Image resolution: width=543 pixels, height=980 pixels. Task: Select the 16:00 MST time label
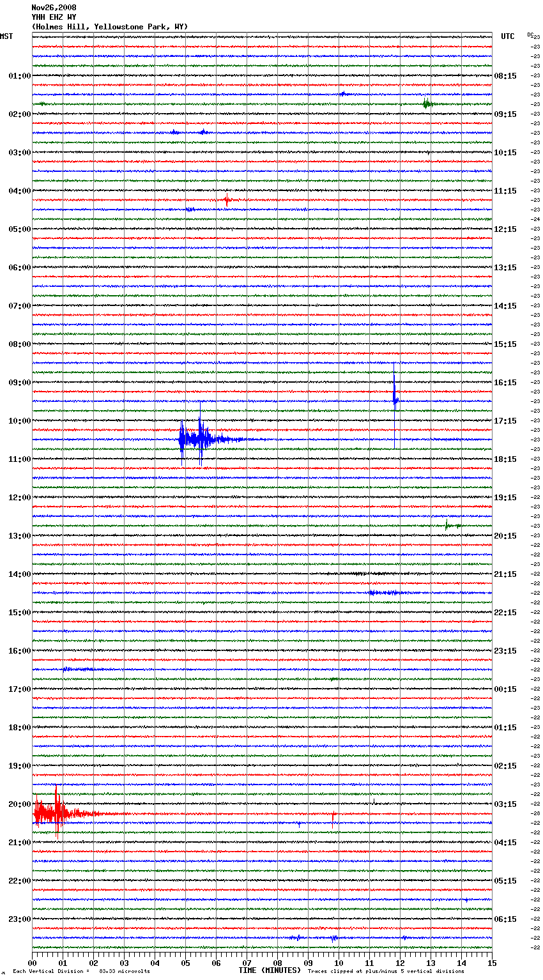coord(20,651)
